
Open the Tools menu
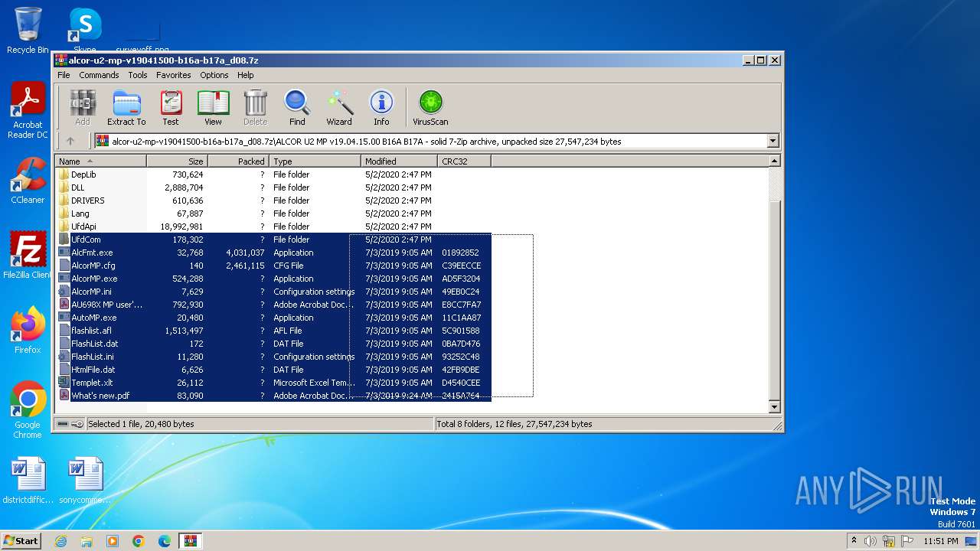pyautogui.click(x=138, y=75)
